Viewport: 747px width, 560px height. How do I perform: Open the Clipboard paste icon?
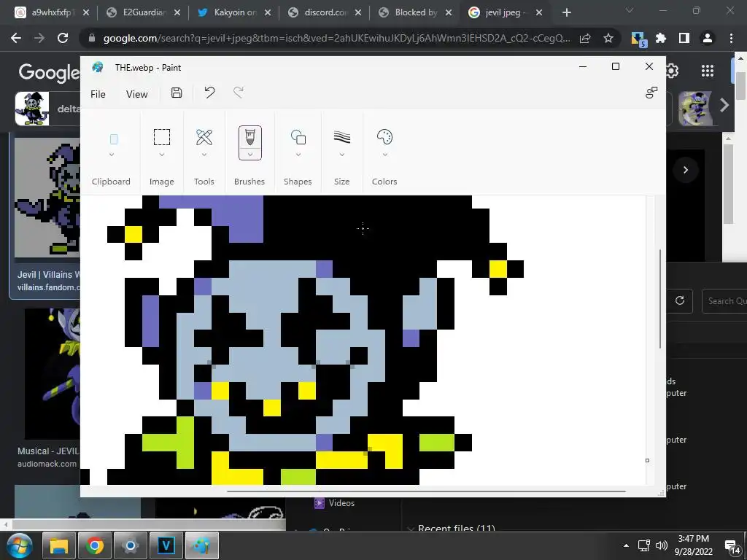tap(114, 139)
